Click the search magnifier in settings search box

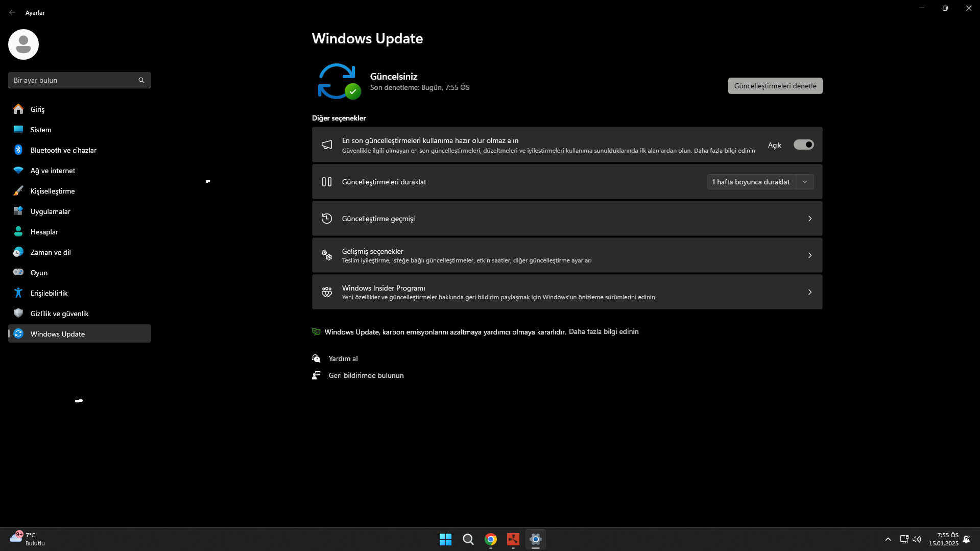pos(141,80)
